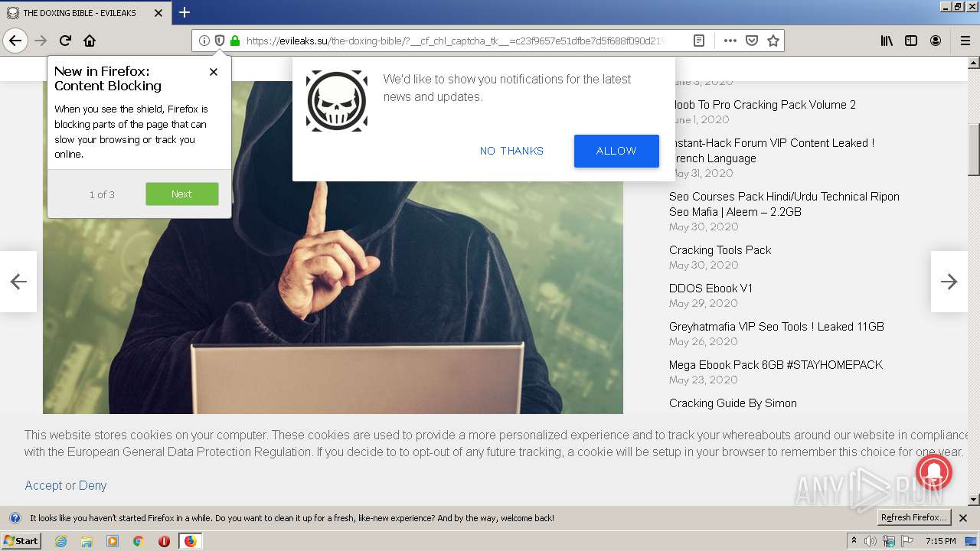This screenshot has width=980, height=551.
Task: Click ALLOW on notification prompt
Action: [x=616, y=151]
